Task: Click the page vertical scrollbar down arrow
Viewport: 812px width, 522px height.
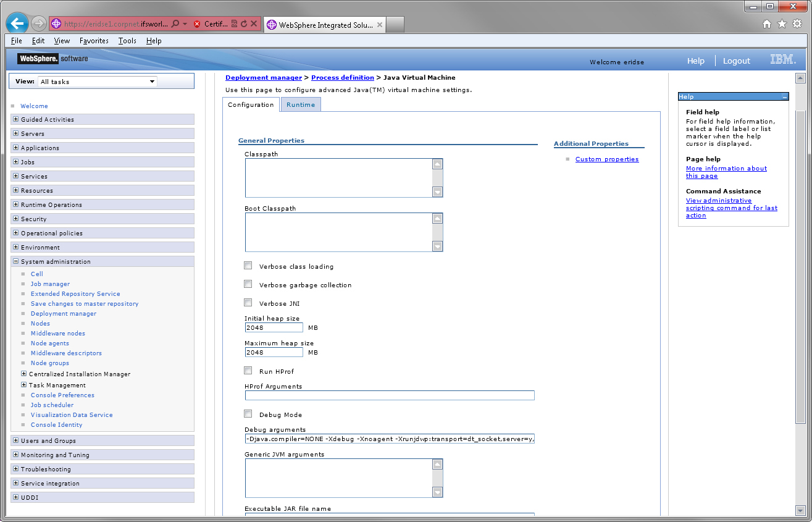Action: (800, 510)
